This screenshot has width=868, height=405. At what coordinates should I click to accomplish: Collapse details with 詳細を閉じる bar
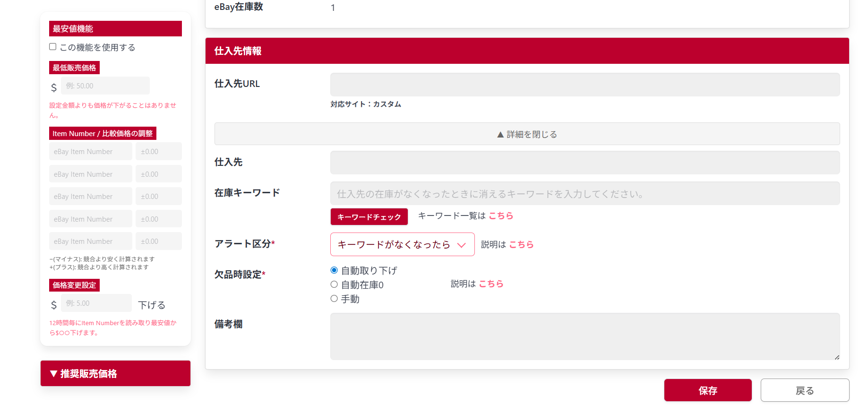click(x=527, y=134)
